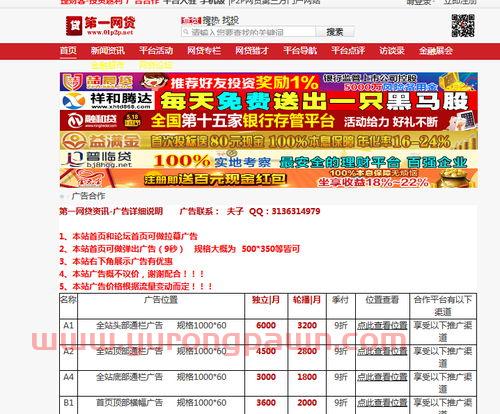
Task: Click the QR code image
Action: pos(463,25)
